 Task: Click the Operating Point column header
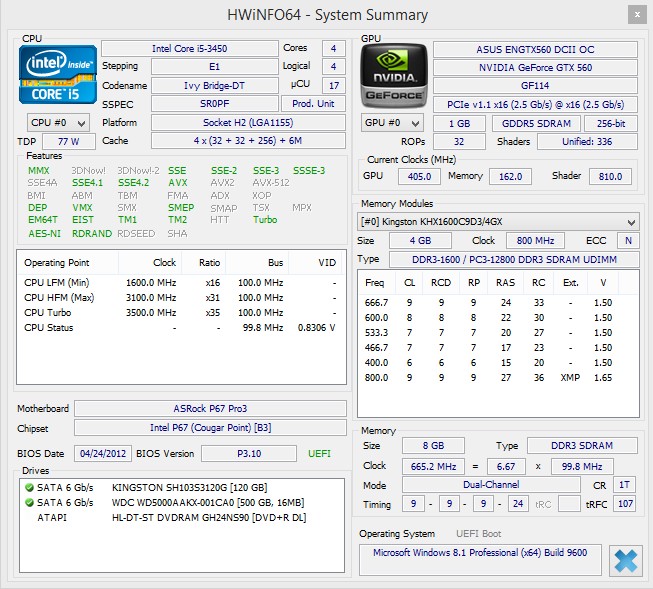(x=68, y=263)
